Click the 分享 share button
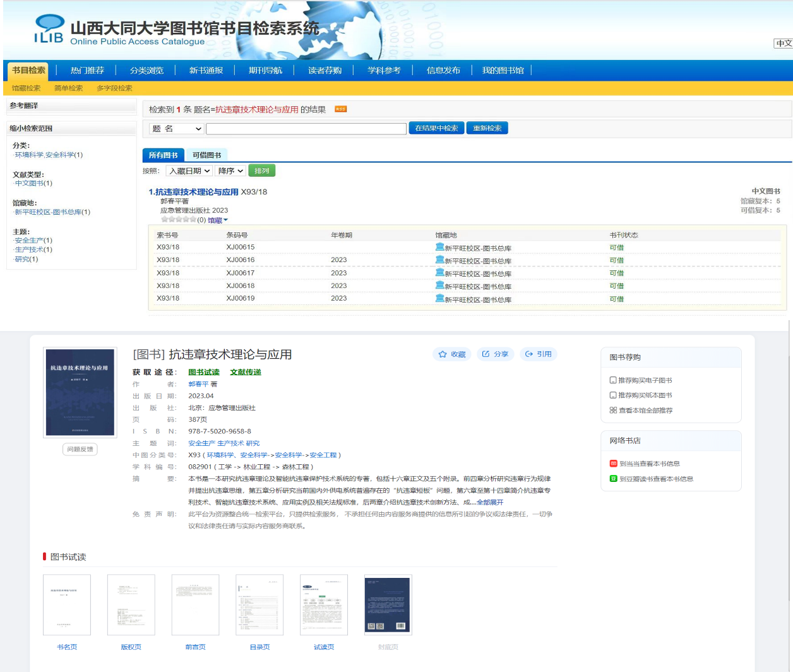Screen dimensions: 793x672 click(495, 354)
